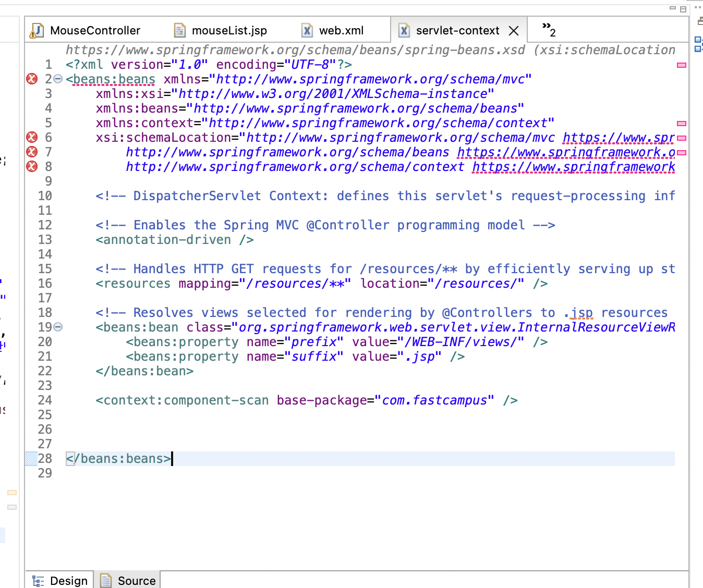Select the servlet-context editor tab
The image size is (703, 588).
(458, 30)
